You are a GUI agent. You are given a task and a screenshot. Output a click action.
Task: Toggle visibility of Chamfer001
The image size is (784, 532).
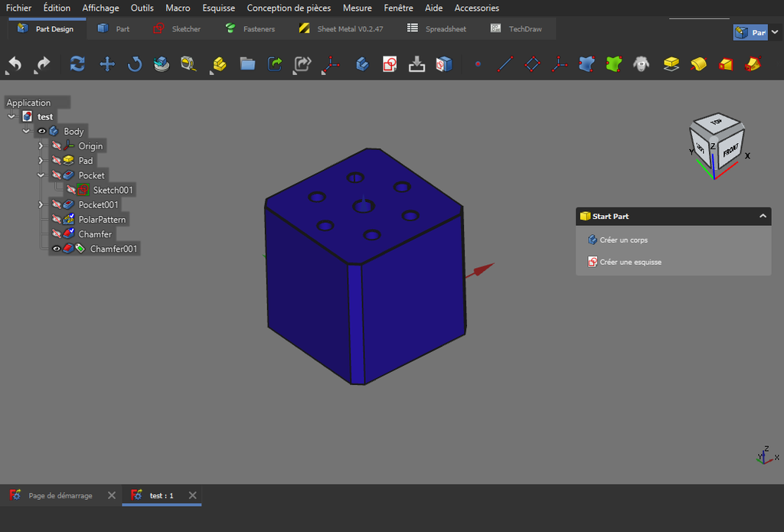coord(56,249)
